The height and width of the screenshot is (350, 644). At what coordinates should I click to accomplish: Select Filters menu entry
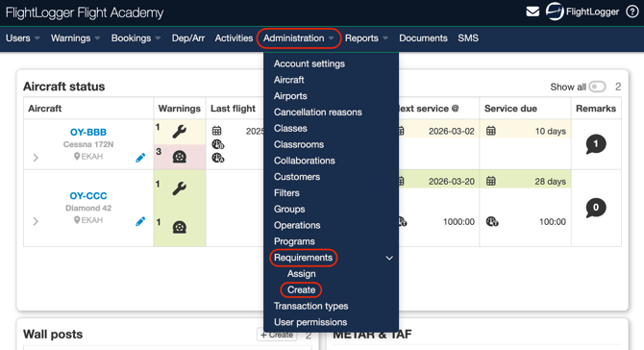click(286, 193)
